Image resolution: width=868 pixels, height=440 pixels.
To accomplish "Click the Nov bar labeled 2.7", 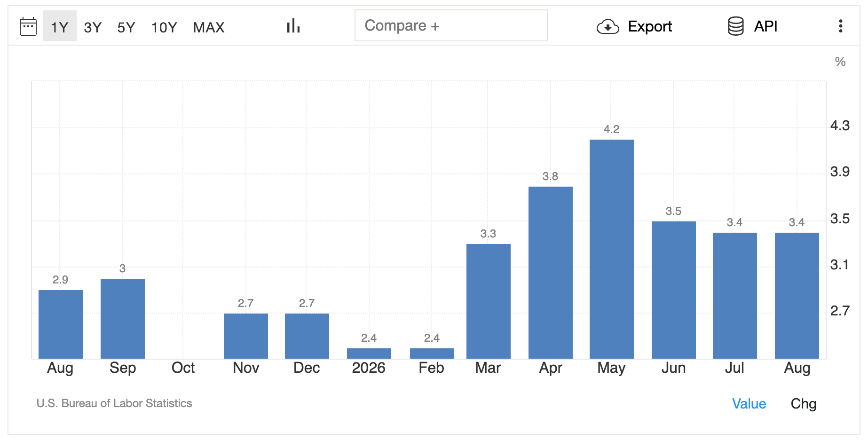I will (x=246, y=336).
